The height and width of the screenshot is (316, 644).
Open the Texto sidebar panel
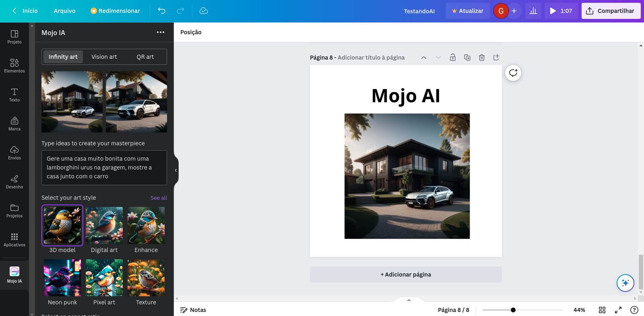(x=14, y=95)
